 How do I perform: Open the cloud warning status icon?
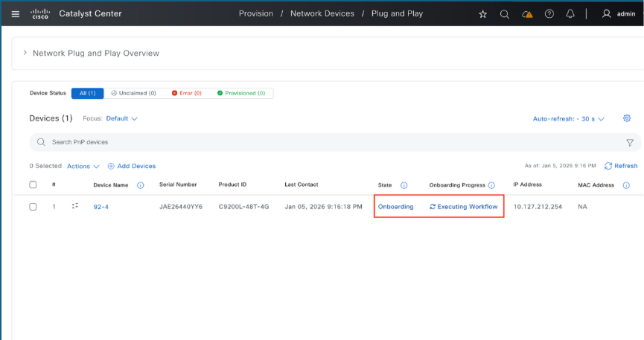[527, 14]
